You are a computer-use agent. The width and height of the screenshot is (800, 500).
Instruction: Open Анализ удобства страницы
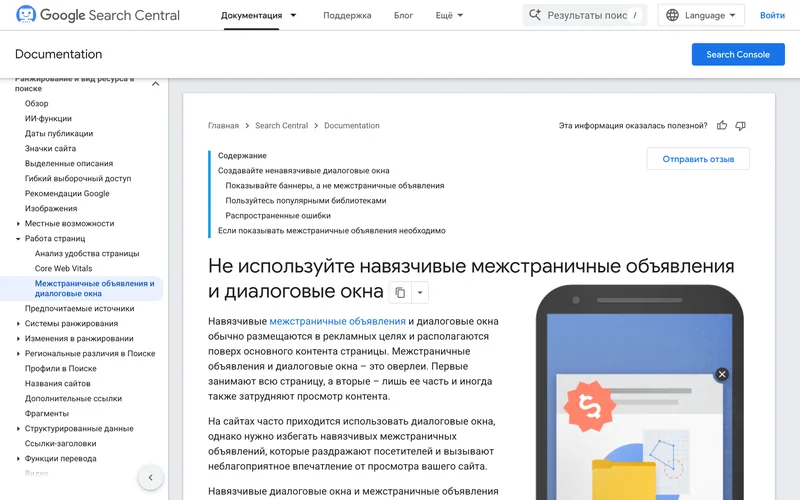click(x=87, y=254)
